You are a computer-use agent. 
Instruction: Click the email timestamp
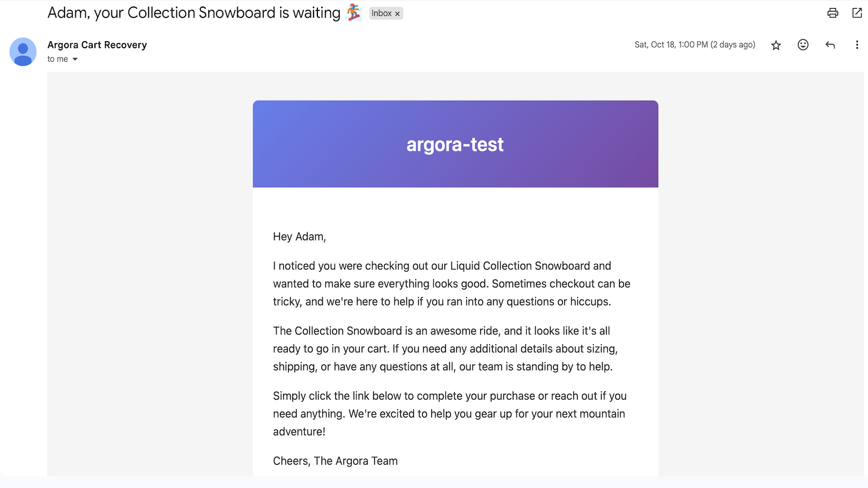pyautogui.click(x=694, y=45)
